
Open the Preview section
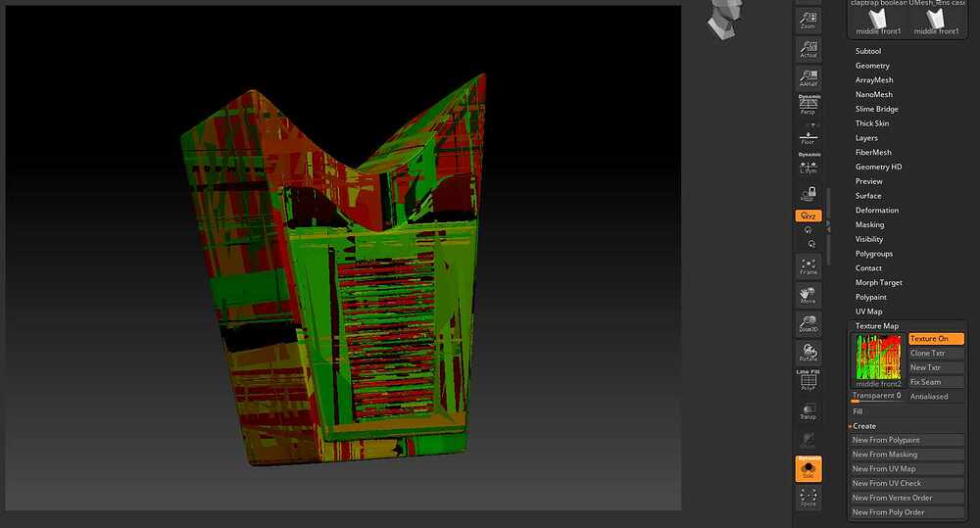click(x=868, y=181)
